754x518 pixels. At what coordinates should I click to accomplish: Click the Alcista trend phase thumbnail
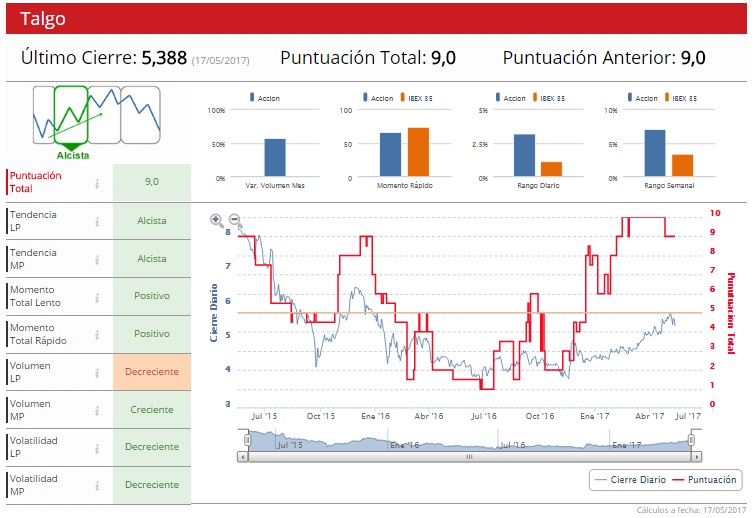pyautogui.click(x=71, y=115)
